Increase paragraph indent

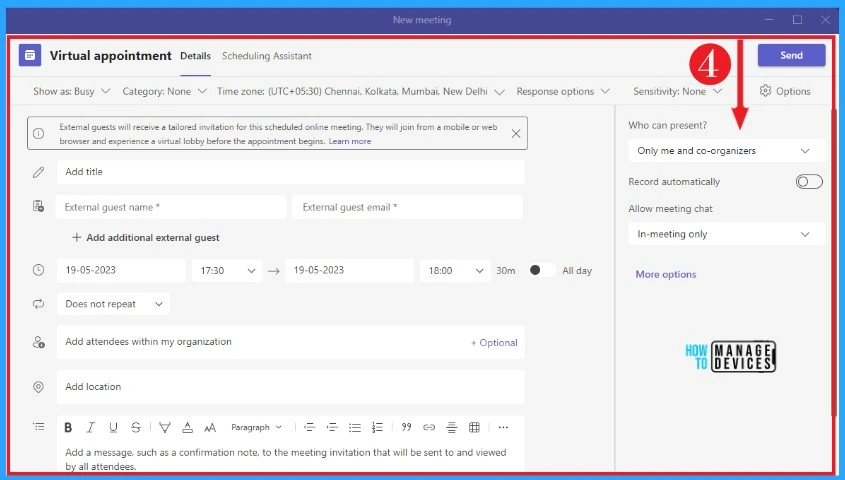[332, 427]
